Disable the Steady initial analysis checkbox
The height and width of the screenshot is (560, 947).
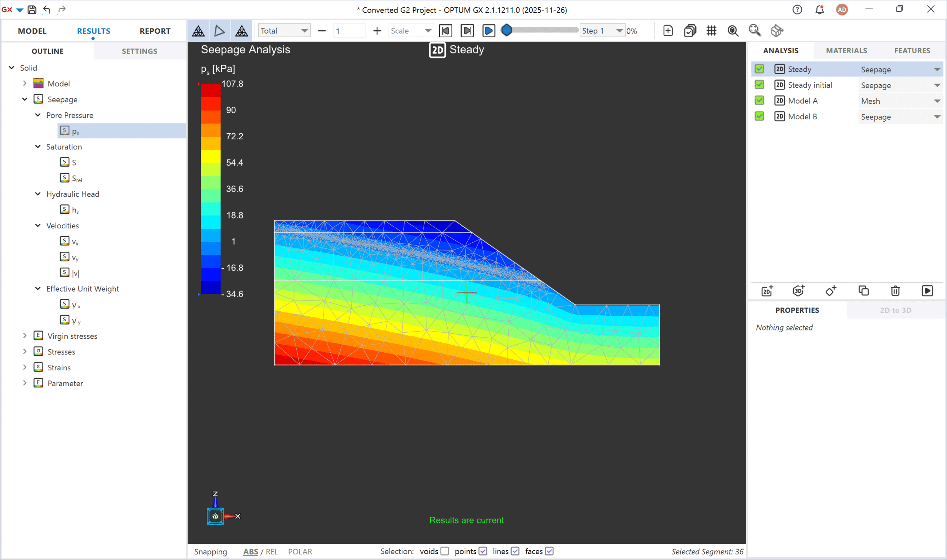tap(759, 85)
